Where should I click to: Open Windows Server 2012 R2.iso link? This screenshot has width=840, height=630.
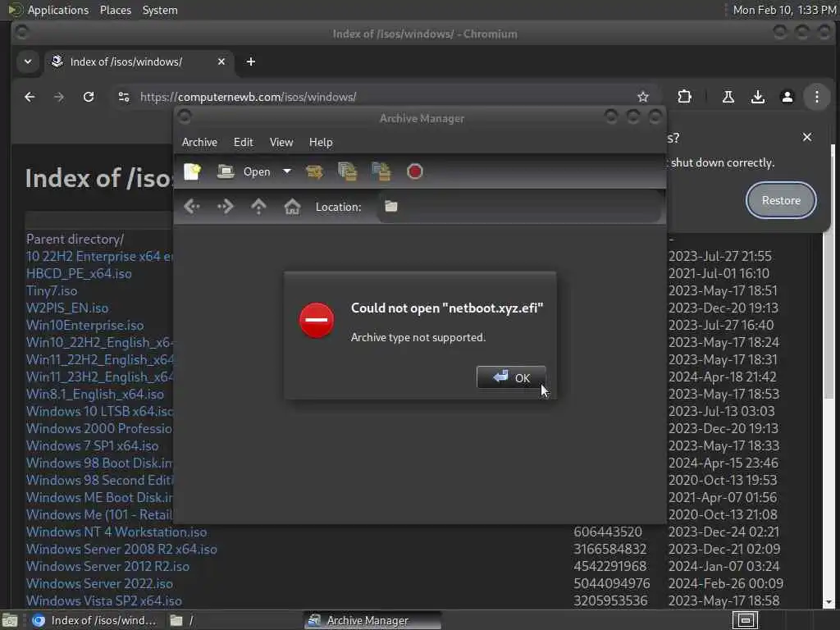[x=107, y=566]
